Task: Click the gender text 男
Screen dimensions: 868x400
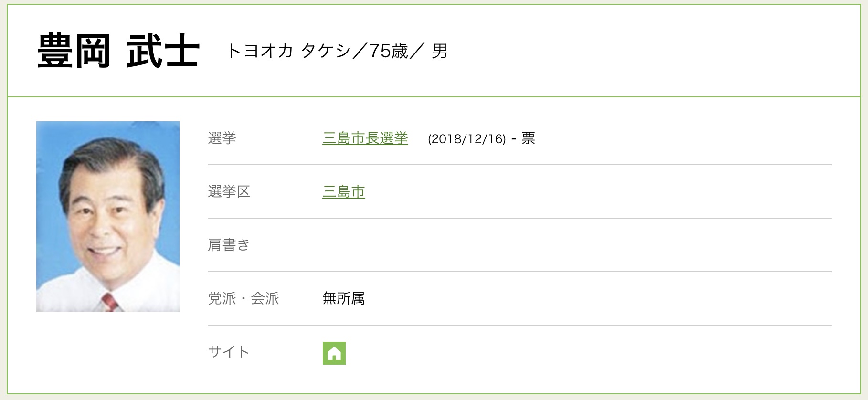Action: 439,51
